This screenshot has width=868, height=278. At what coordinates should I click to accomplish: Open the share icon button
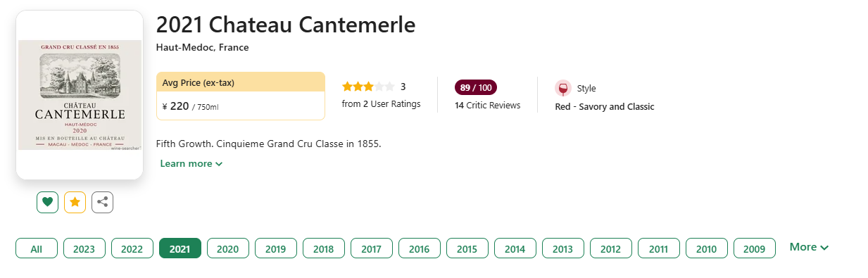pos(102,202)
